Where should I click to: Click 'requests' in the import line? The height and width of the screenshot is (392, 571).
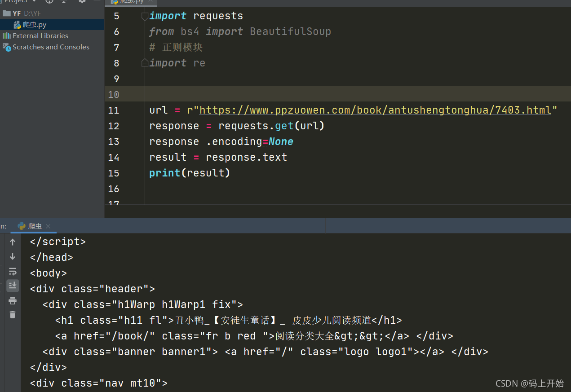point(218,16)
